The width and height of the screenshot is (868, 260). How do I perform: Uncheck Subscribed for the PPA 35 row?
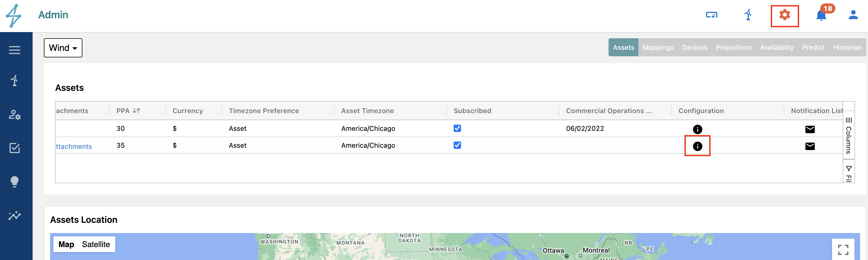pos(457,145)
